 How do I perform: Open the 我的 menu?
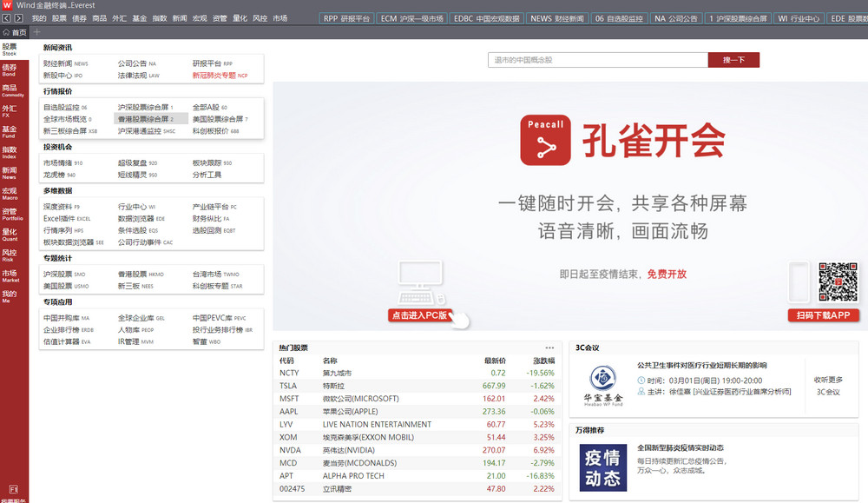pos(39,18)
